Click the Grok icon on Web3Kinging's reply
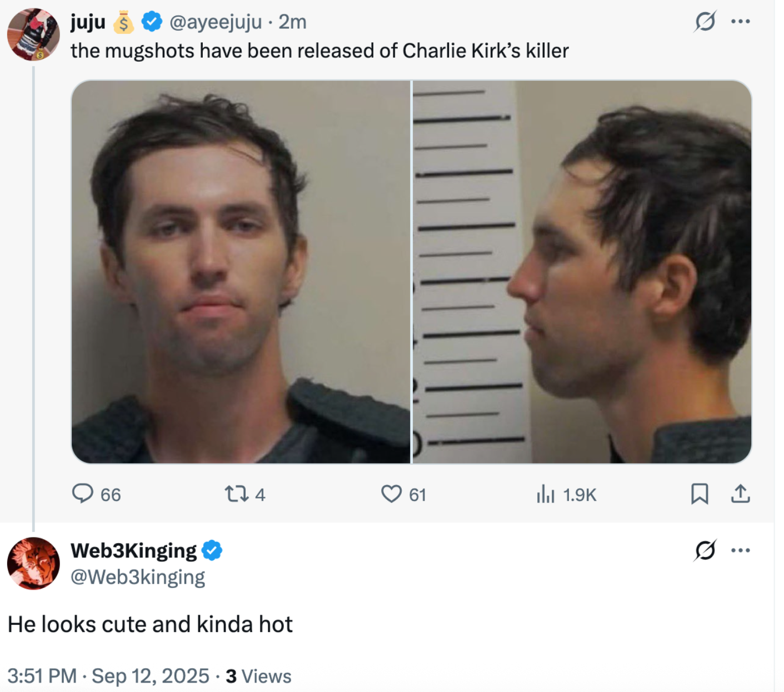784x692 pixels. pos(705,550)
